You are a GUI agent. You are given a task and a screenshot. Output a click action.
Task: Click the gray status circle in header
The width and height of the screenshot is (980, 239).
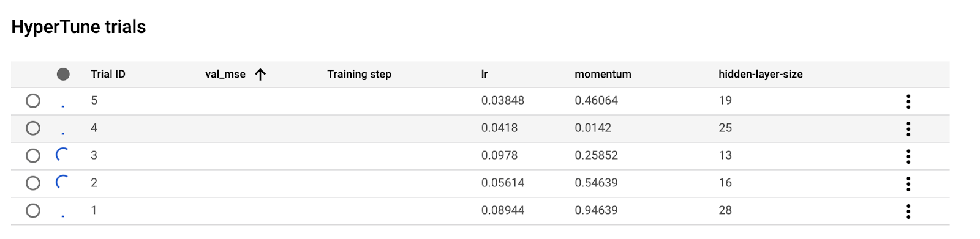63,75
